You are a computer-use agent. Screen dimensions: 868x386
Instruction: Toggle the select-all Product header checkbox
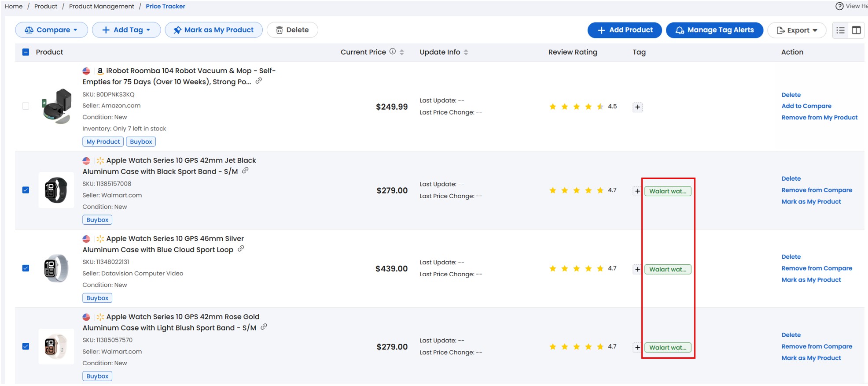tap(26, 52)
